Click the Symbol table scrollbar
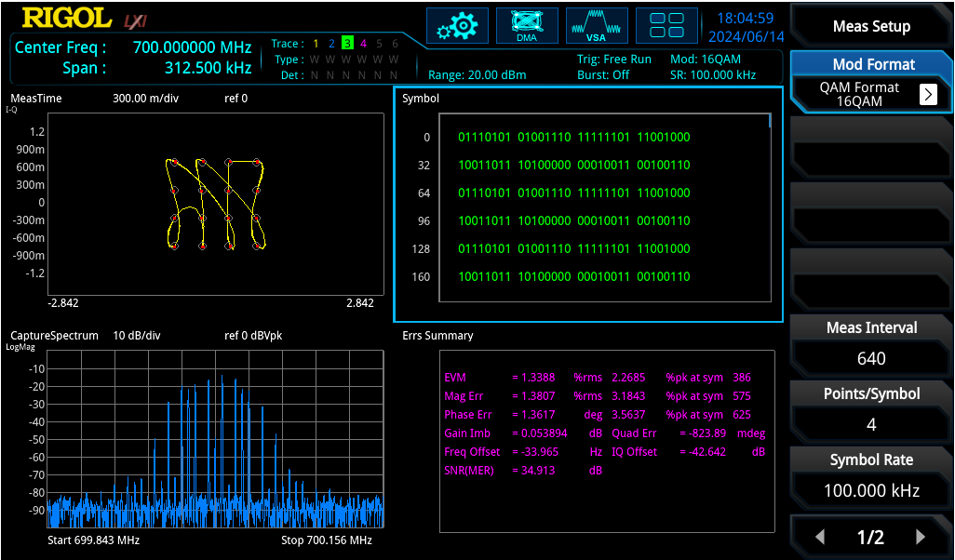Screen dimensions: 955x560 [x=770, y=121]
